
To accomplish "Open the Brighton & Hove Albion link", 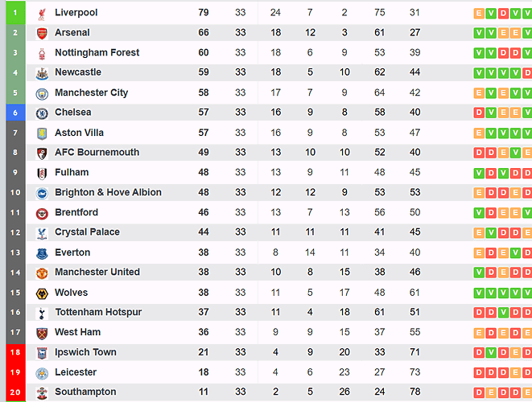I will [108, 192].
